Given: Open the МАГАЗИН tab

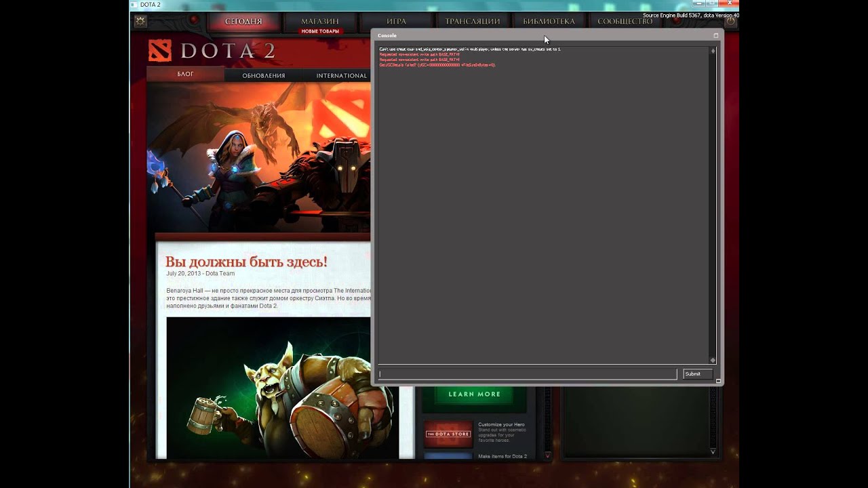Looking at the screenshot, I should tap(320, 22).
